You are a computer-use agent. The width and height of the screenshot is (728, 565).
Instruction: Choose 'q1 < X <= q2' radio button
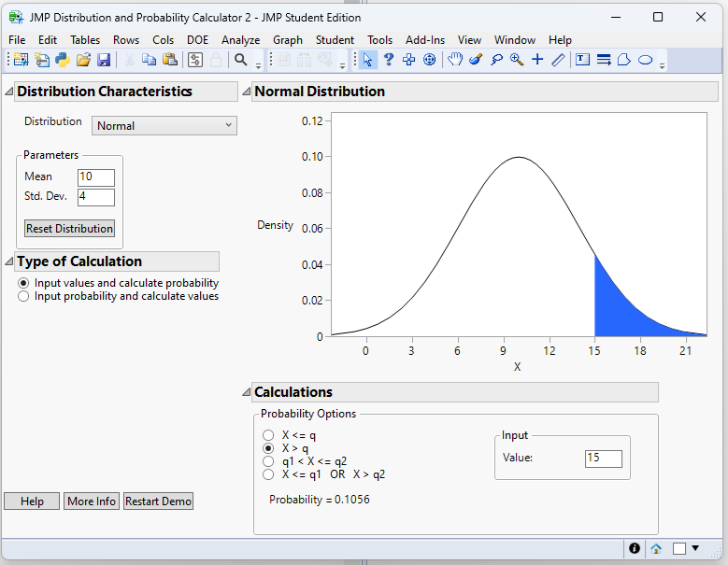pos(269,461)
